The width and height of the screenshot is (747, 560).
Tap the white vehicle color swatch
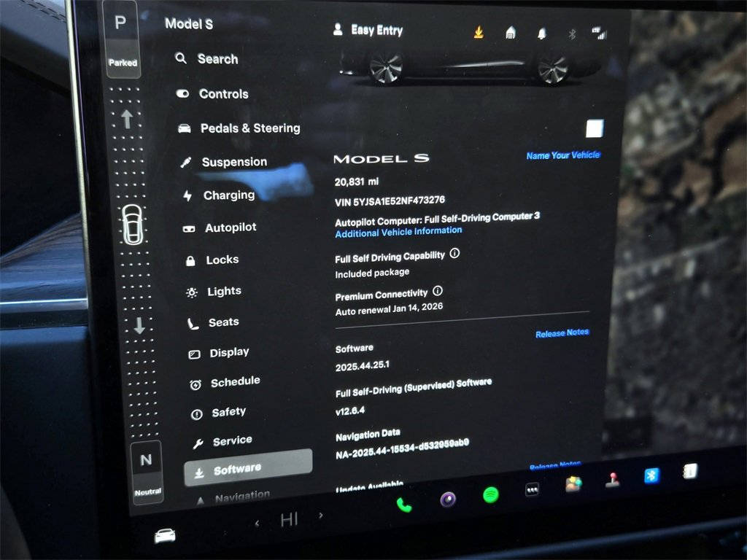coord(595,129)
